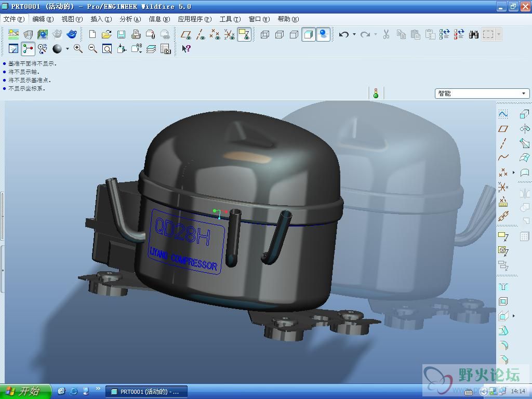Select the datum plane tool in the right toolbar
The height and width of the screenshot is (399, 532).
pos(503,129)
